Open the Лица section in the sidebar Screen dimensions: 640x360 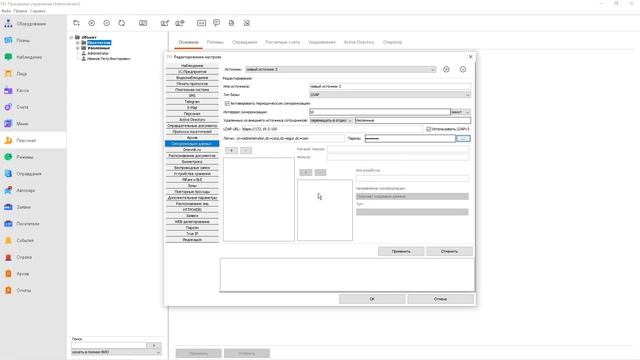[21, 74]
